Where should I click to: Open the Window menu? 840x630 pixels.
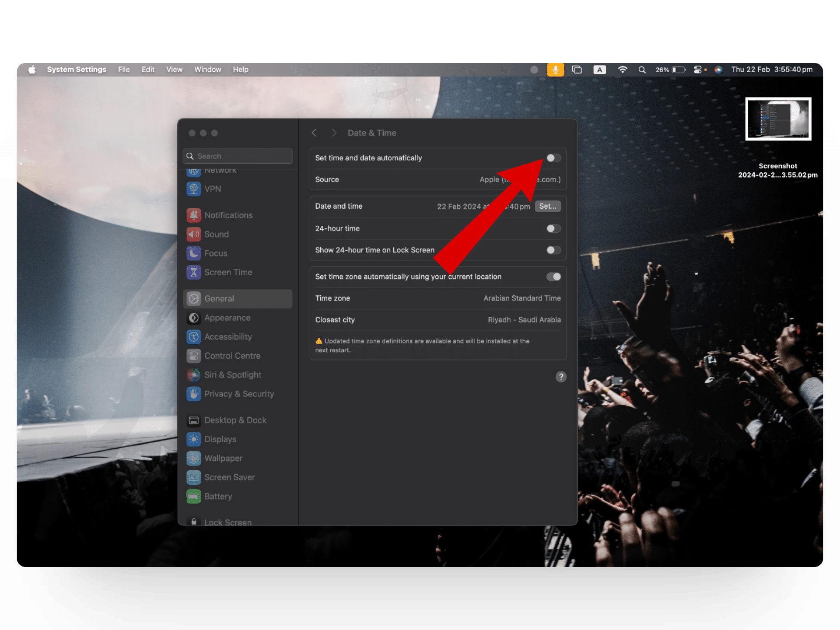coord(207,70)
